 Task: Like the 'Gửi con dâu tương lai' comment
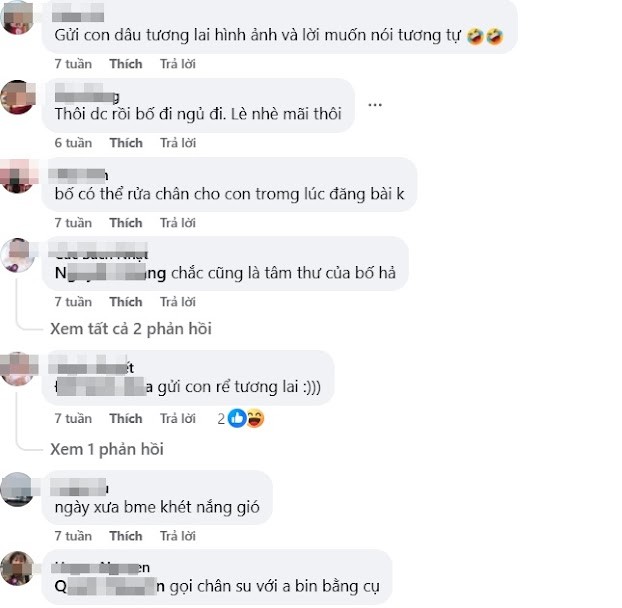point(126,64)
